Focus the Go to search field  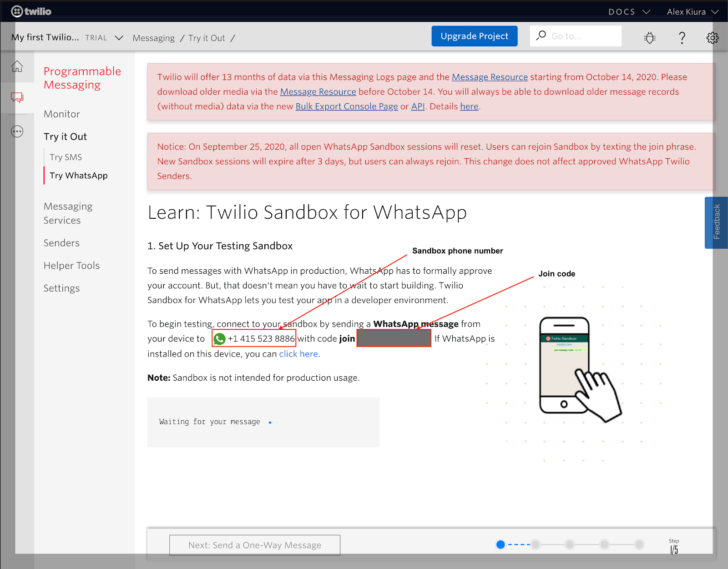[576, 36]
